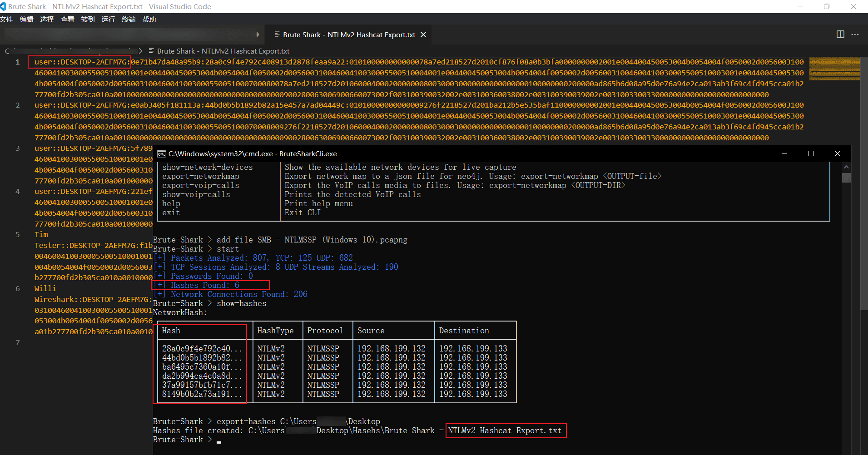Open the 编辑 menu
The width and height of the screenshot is (868, 455).
coord(26,20)
